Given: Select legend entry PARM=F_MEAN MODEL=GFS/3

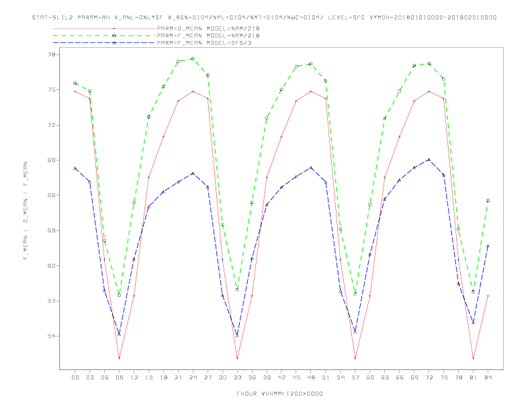Looking at the screenshot, I should (x=204, y=43).
